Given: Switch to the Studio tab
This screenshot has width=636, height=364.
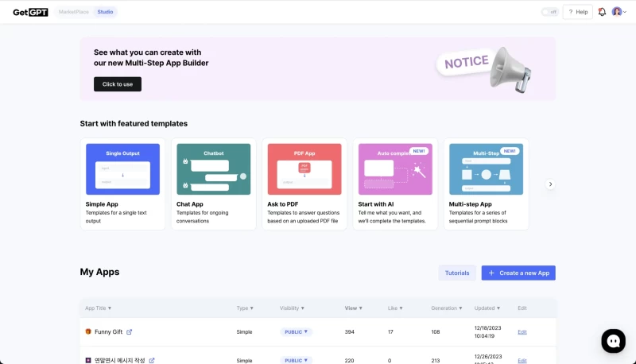Looking at the screenshot, I should click(105, 12).
